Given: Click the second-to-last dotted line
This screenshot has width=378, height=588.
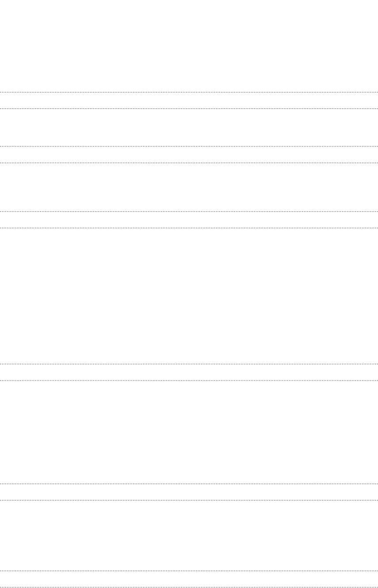Looking at the screenshot, I should click(189, 571).
